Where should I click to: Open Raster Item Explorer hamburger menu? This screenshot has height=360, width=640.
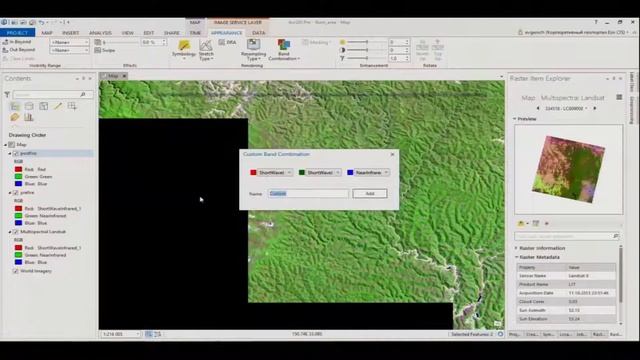(619, 97)
